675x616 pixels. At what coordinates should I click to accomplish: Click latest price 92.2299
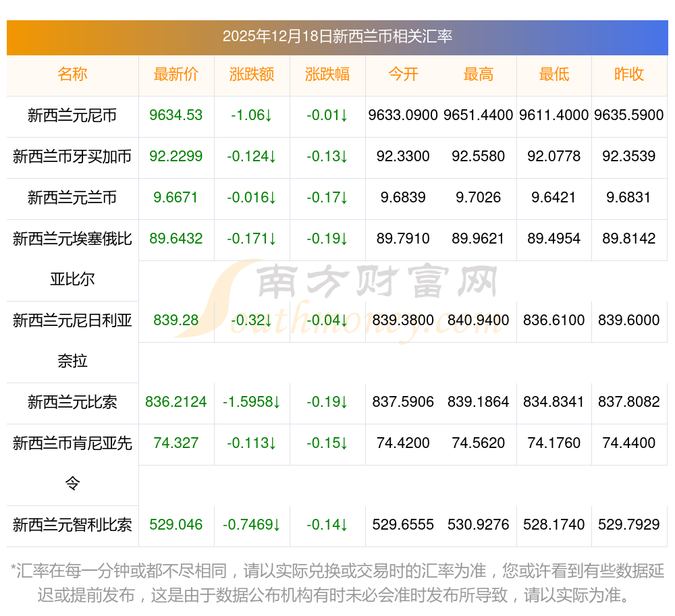point(176,156)
